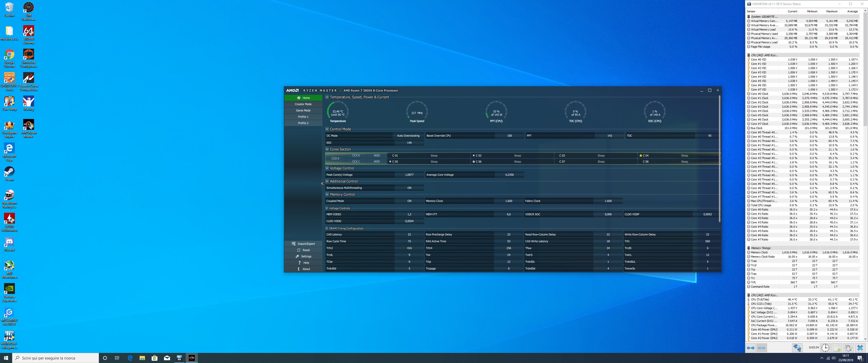Toggle the Simultaneous Multithreading ON value
Viewport: 868px width, 363px height.
coord(409,188)
